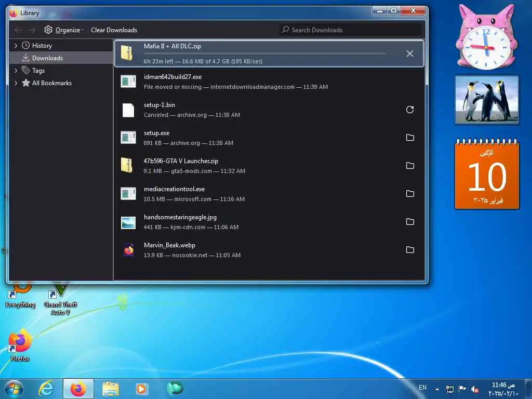The image size is (532, 399).
Task: Click the idman642build27.exe file icon
Action: pyautogui.click(x=128, y=82)
